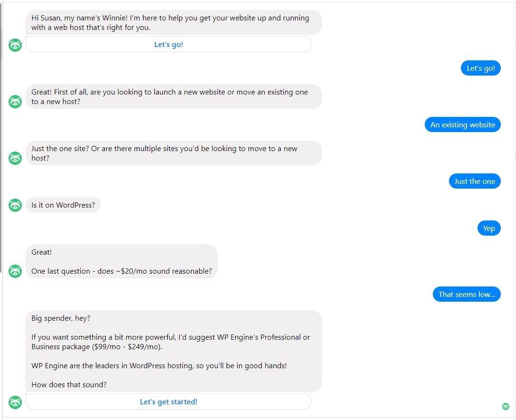Click the small green raccoon icon at bottom right

click(506, 406)
